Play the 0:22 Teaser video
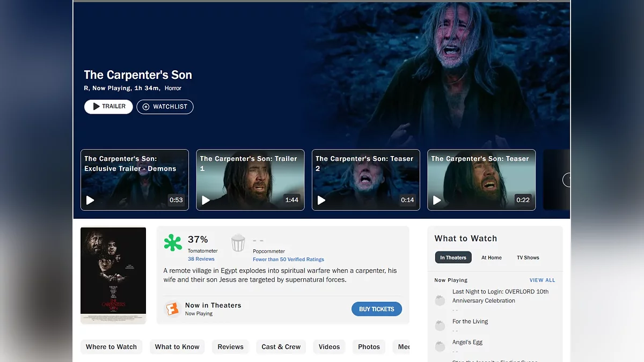 481,180
